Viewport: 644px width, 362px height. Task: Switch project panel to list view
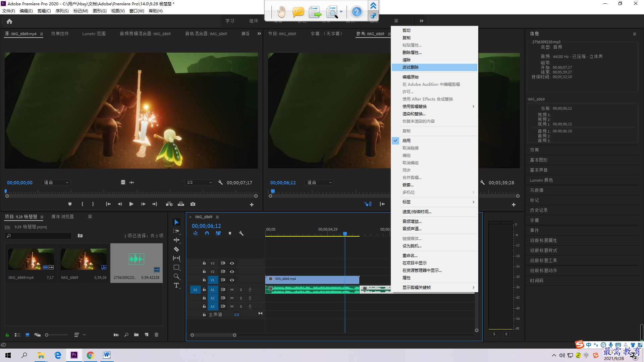(17, 335)
